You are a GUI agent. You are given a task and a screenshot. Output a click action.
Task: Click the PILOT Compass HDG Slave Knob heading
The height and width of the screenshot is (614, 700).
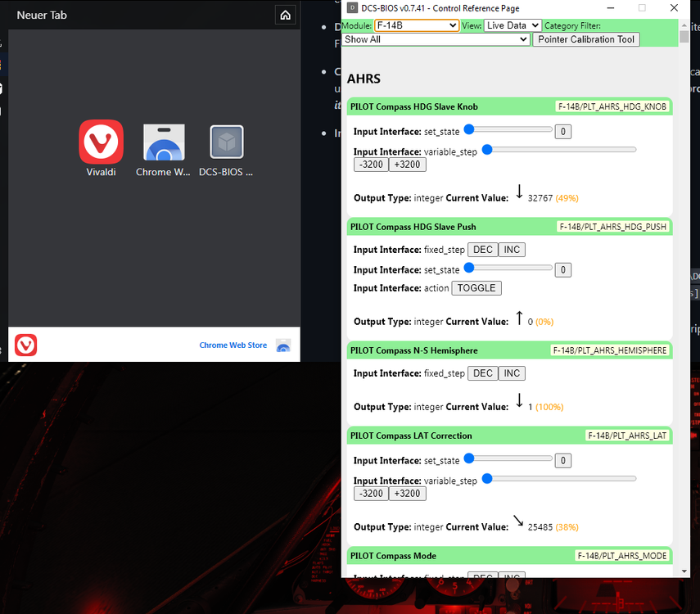413,106
